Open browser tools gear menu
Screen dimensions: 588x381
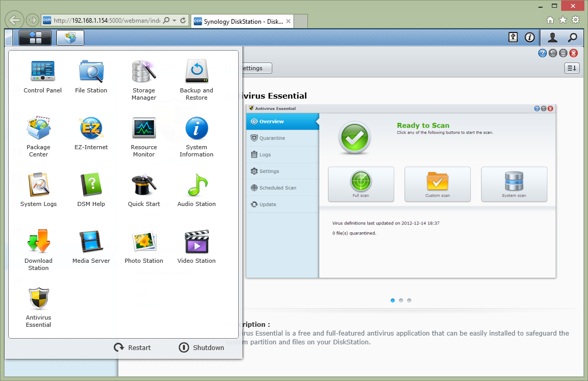click(576, 20)
